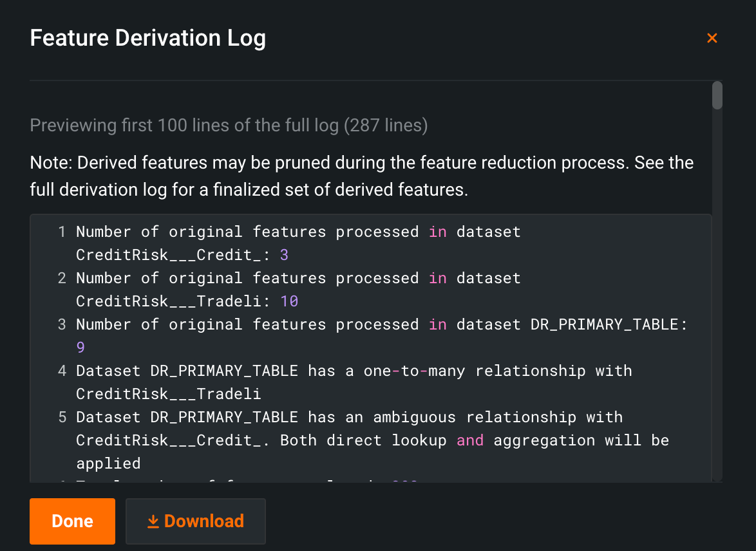
Task: Select line number 4 in the log
Action: tap(62, 371)
